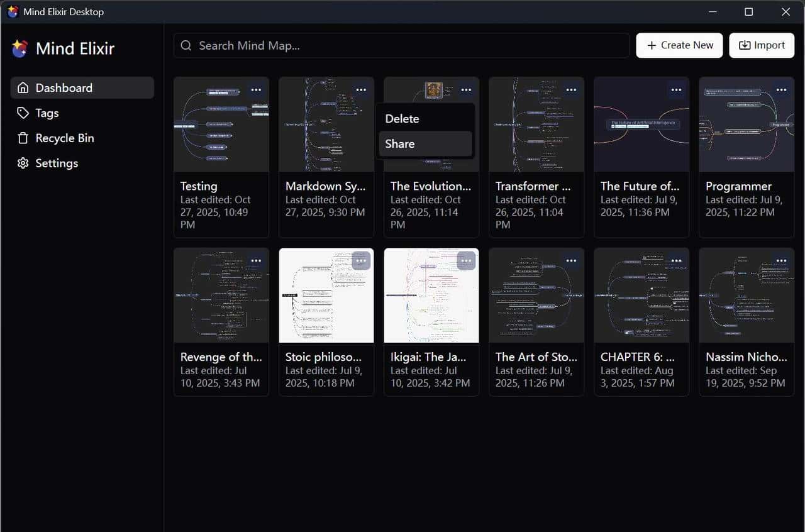Open the Tags page in sidebar

point(47,113)
